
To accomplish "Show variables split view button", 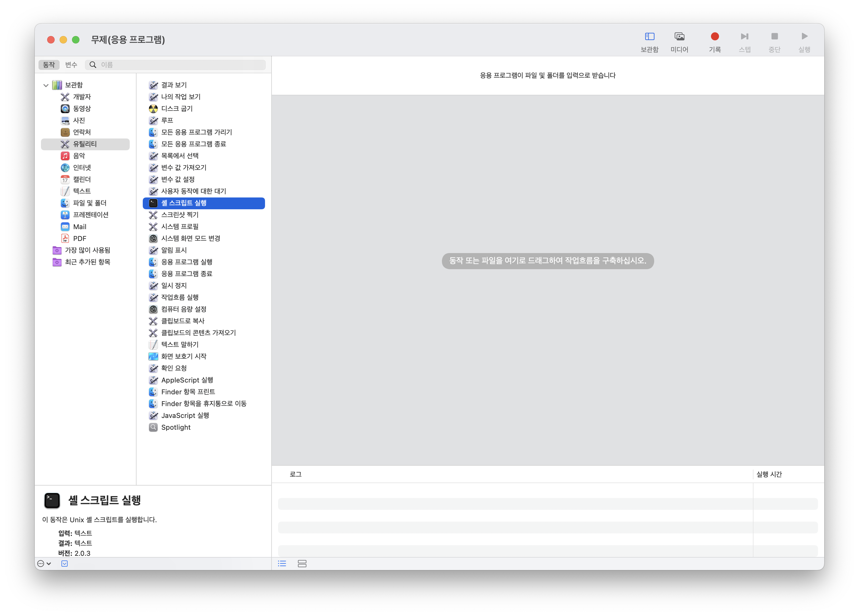I will click(x=302, y=563).
